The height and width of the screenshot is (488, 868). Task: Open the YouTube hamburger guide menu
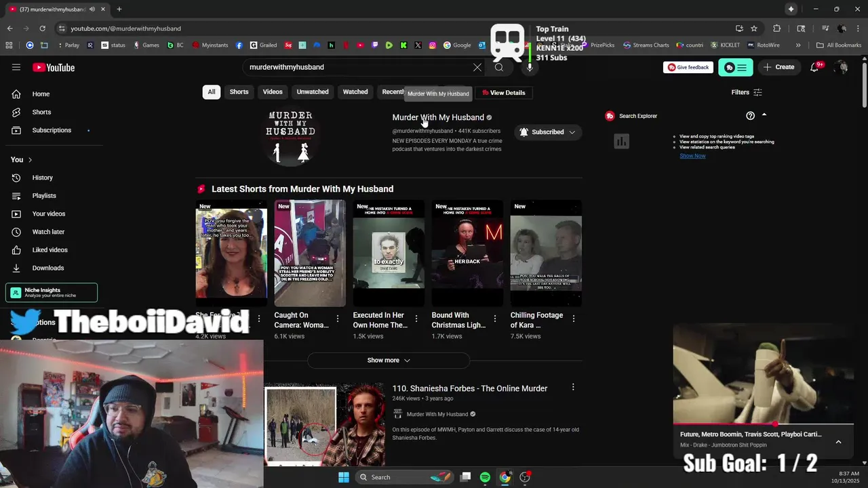pos(16,67)
